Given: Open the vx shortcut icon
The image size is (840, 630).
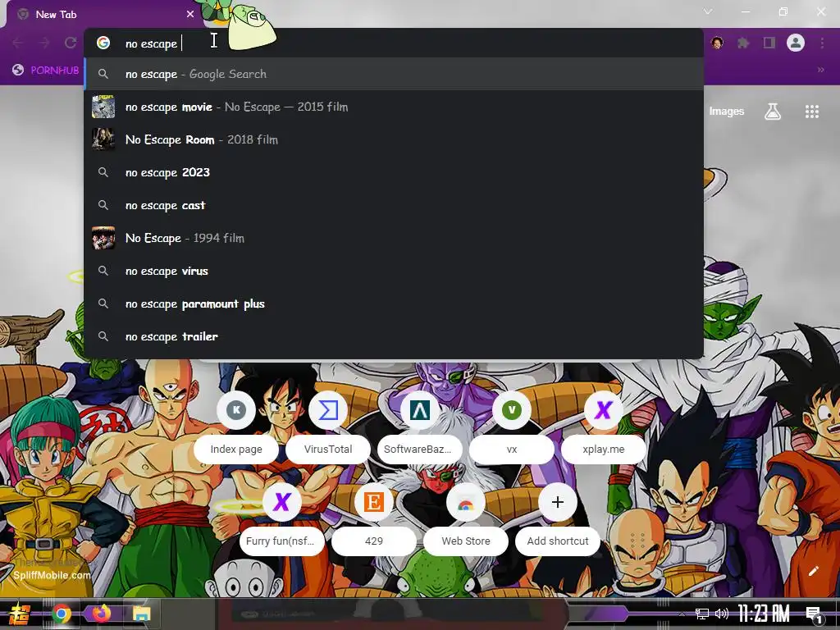Looking at the screenshot, I should tap(512, 410).
